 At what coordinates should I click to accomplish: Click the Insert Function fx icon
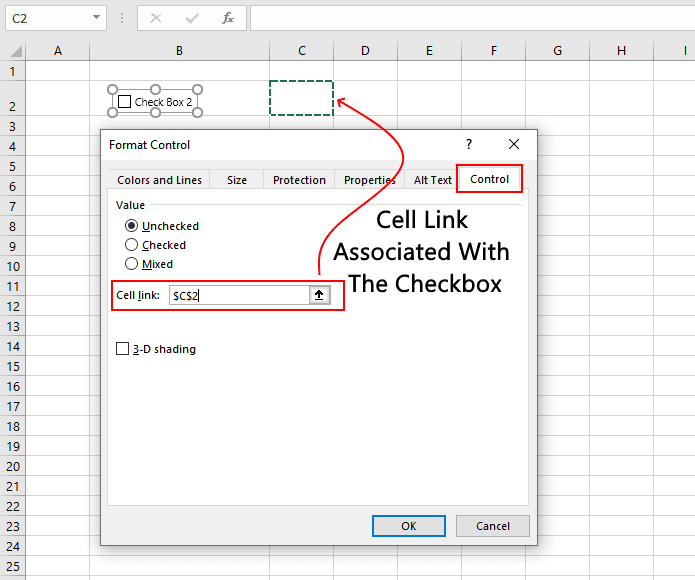[x=228, y=18]
